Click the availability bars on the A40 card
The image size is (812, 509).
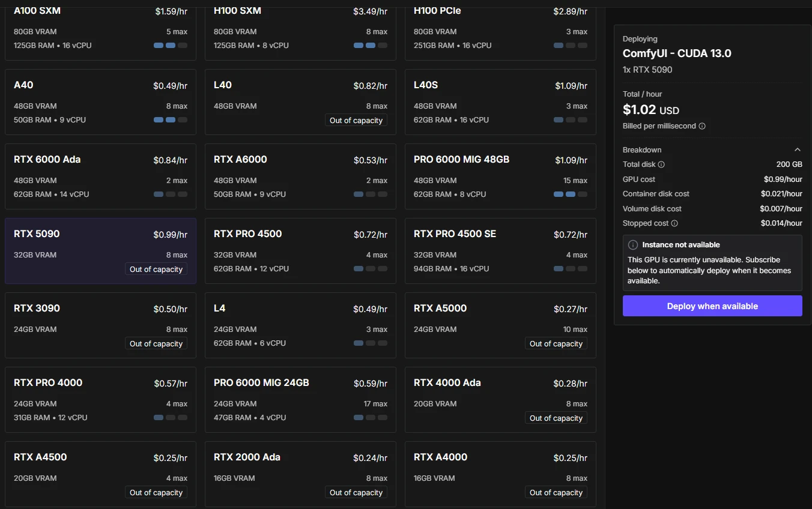tap(171, 120)
